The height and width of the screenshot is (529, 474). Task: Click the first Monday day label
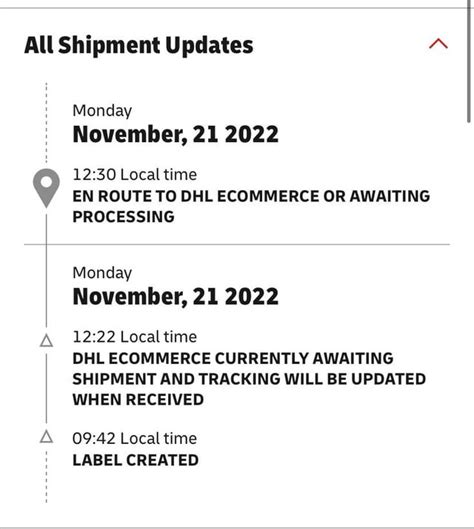point(102,111)
